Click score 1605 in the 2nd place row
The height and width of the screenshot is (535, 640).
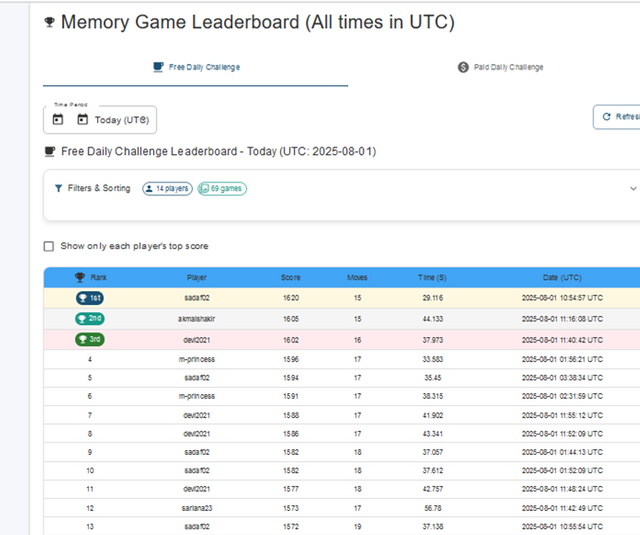(291, 319)
